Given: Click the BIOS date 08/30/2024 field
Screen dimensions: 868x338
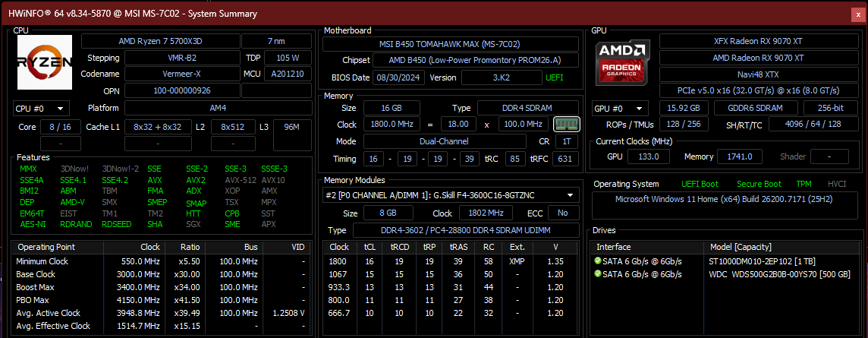Looking at the screenshot, I should [x=398, y=77].
